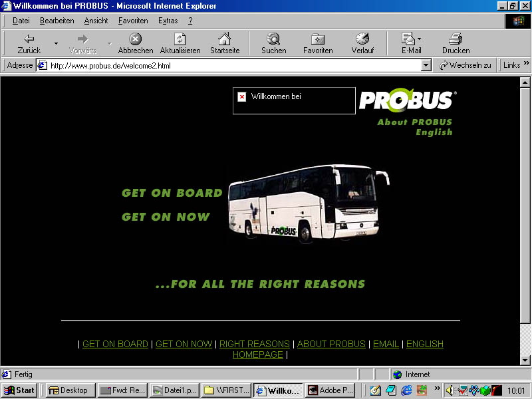The width and height of the screenshot is (532, 399).
Task: Launch Internet Explorer from quick launch
Action: click(406, 390)
